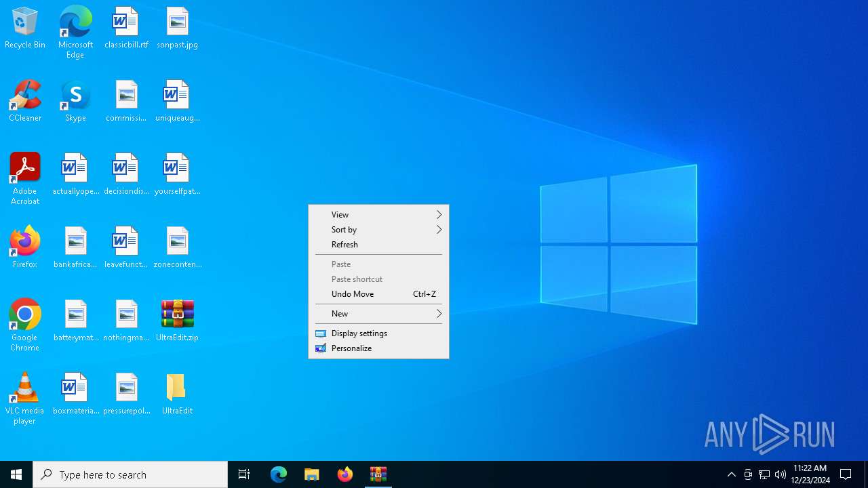The height and width of the screenshot is (488, 868).
Task: Select the yourselfpat... Word document
Action: click(x=177, y=175)
